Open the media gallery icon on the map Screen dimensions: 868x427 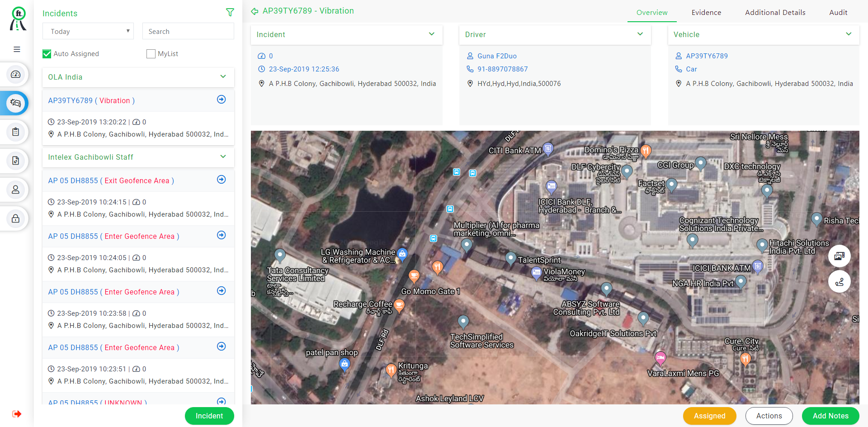pos(840,256)
